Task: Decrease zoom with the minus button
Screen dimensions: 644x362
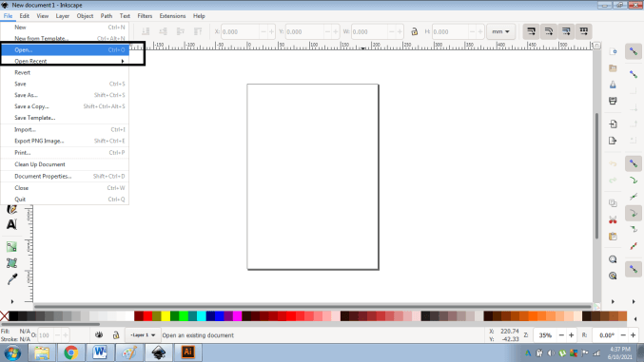Action: 561,335
